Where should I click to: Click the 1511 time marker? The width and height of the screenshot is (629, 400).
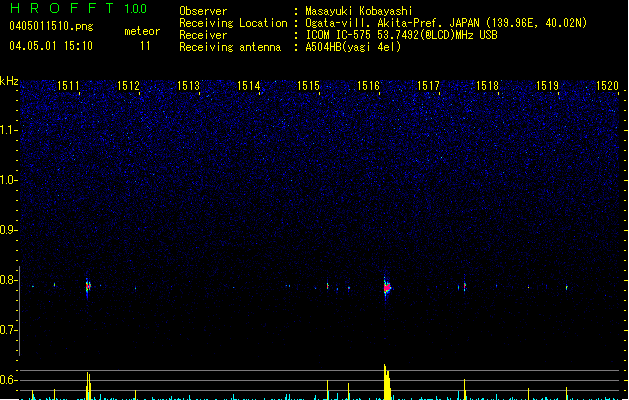(68, 86)
